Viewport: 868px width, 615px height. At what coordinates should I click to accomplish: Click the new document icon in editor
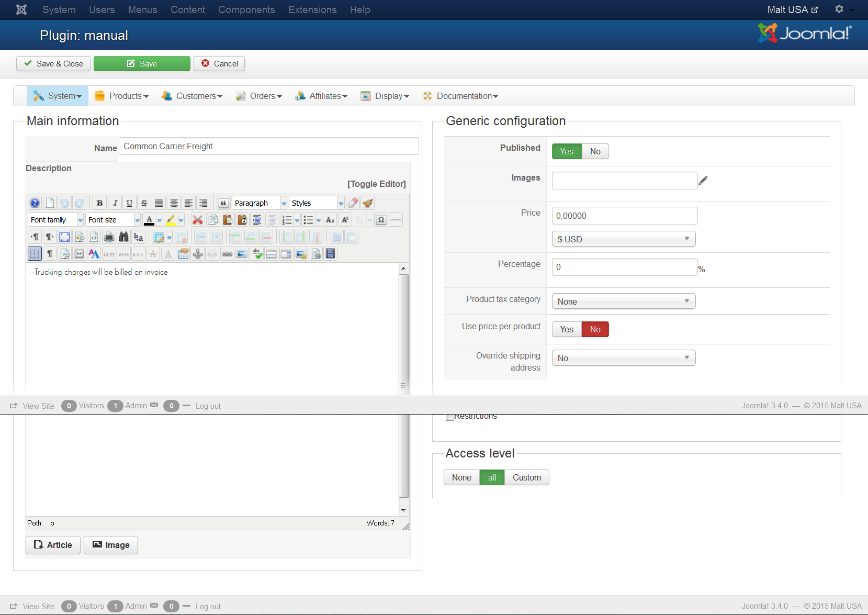click(50, 203)
